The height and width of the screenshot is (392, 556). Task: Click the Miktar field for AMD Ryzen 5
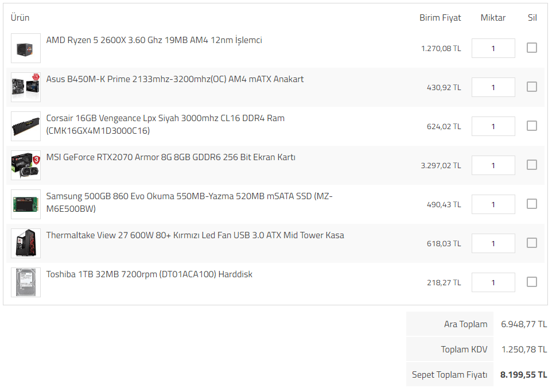point(493,48)
